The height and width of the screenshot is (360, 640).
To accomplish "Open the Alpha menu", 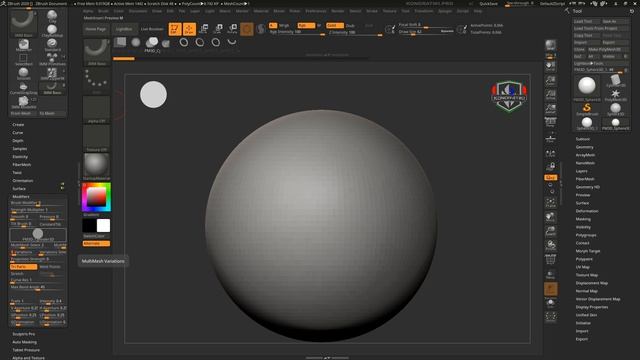I will (88, 11).
